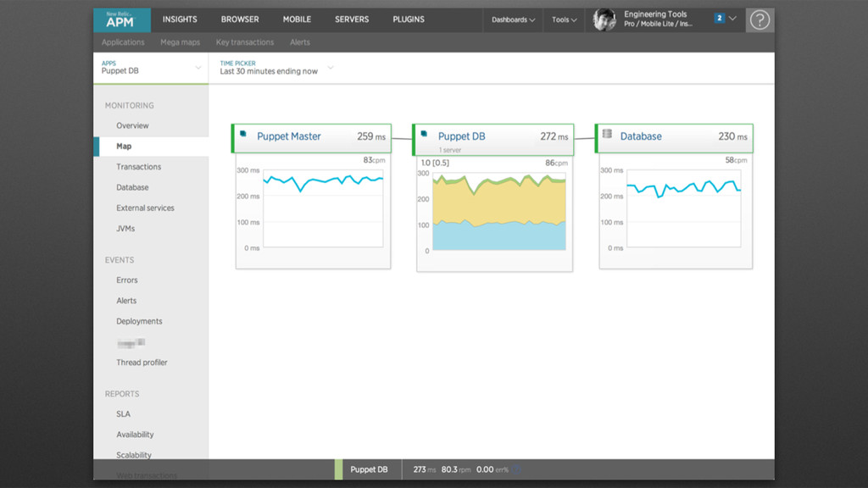Click the Puppet DB node title
The image size is (868, 488).
pyautogui.click(x=461, y=136)
